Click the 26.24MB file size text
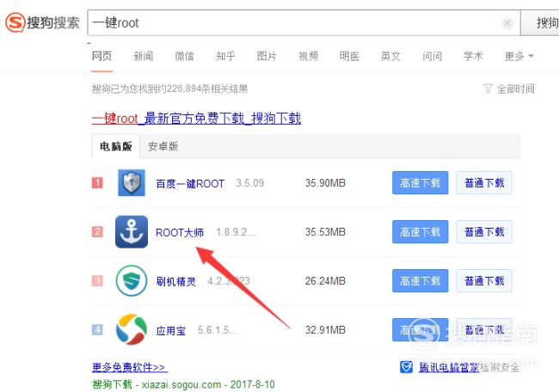This screenshot has width=559, height=392. point(325,281)
